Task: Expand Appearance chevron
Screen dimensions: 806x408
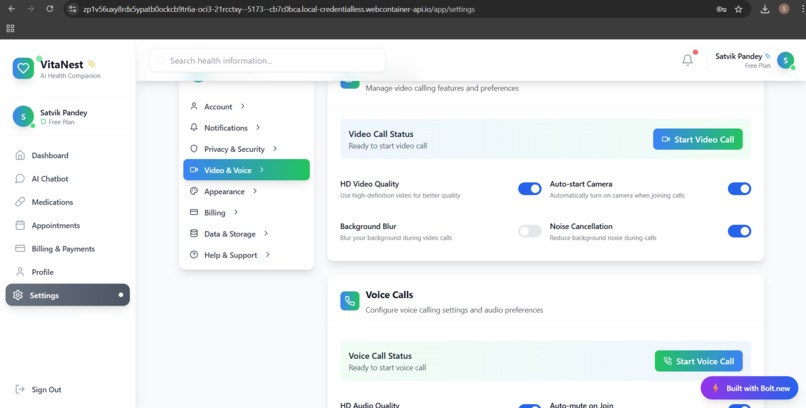Action: coord(255,191)
